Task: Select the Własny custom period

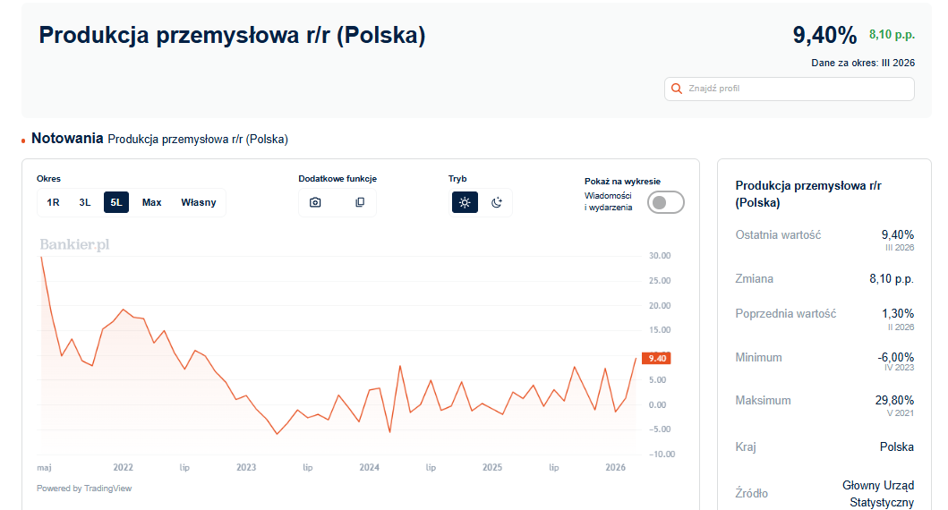Action: [198, 202]
